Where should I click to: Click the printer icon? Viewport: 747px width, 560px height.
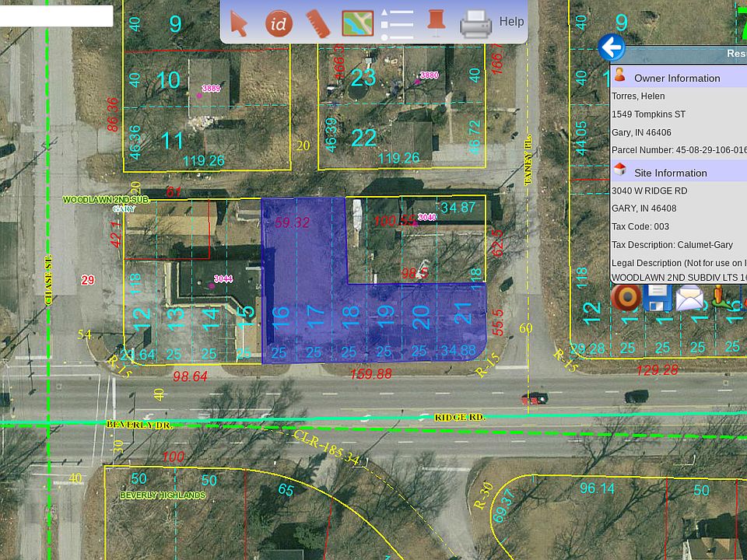click(x=475, y=24)
